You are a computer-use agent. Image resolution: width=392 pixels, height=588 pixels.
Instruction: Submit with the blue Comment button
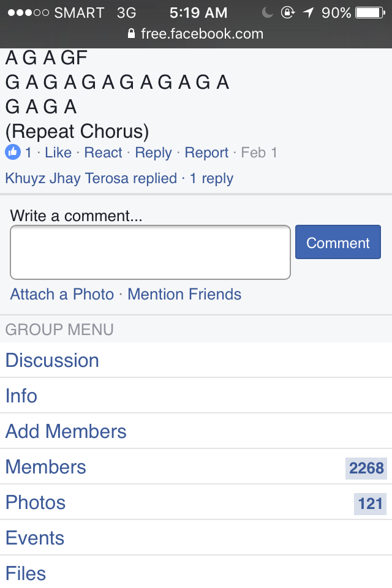coord(338,242)
